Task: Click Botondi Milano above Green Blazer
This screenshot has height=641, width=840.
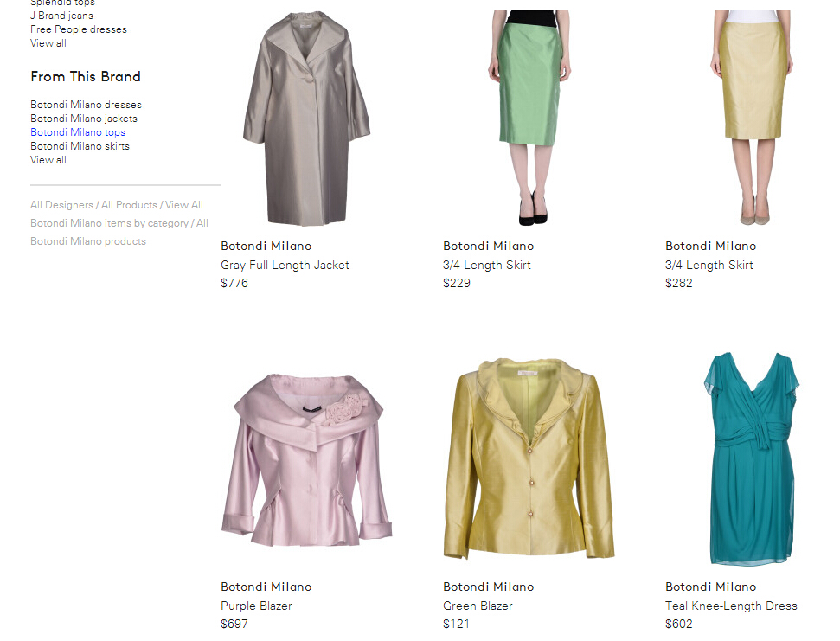Action: pos(489,587)
